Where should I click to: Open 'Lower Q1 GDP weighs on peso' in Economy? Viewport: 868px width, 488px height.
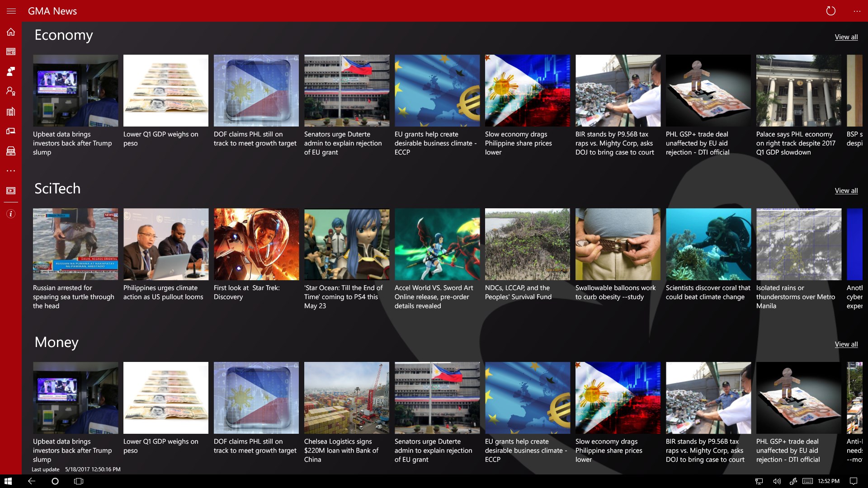click(x=165, y=90)
